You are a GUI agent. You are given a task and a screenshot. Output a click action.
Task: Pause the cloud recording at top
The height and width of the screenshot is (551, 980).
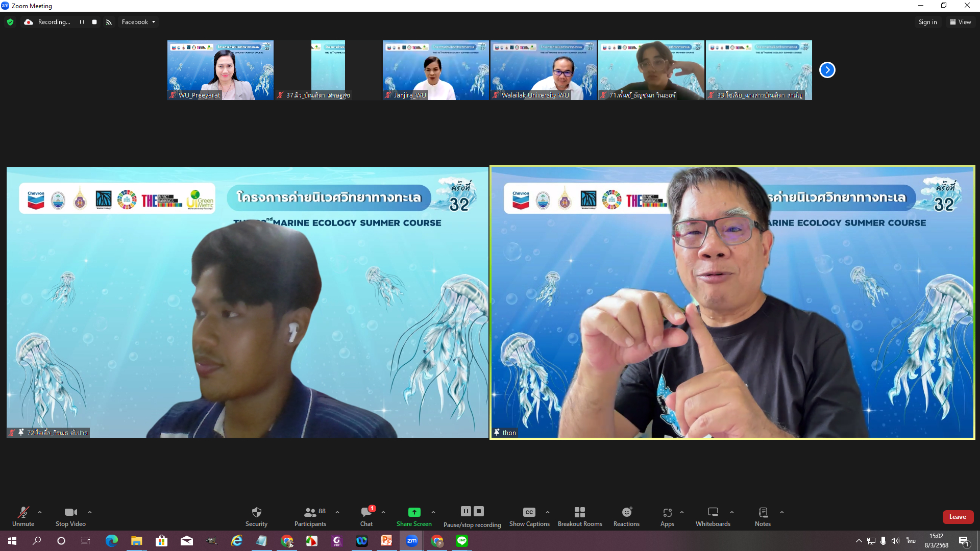coord(82,22)
